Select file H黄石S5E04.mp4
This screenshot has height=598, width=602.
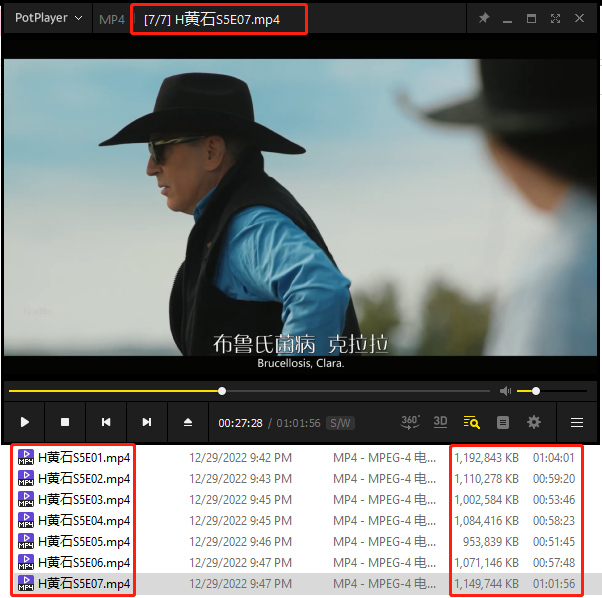(x=84, y=520)
